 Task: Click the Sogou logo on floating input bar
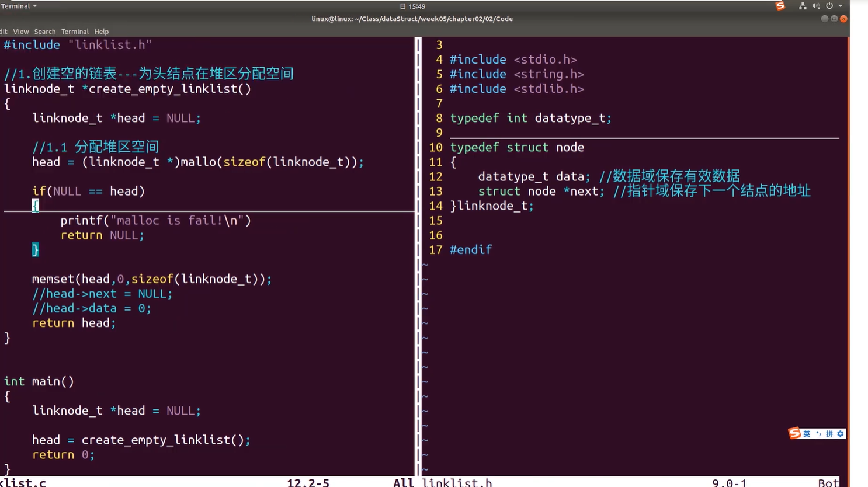pyautogui.click(x=795, y=433)
